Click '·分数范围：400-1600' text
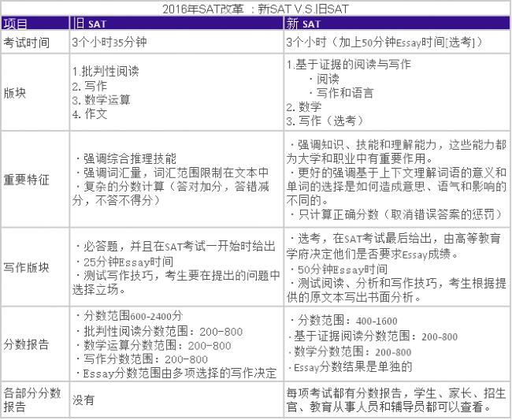This screenshot has height=420, width=512. pyautogui.click(x=343, y=321)
